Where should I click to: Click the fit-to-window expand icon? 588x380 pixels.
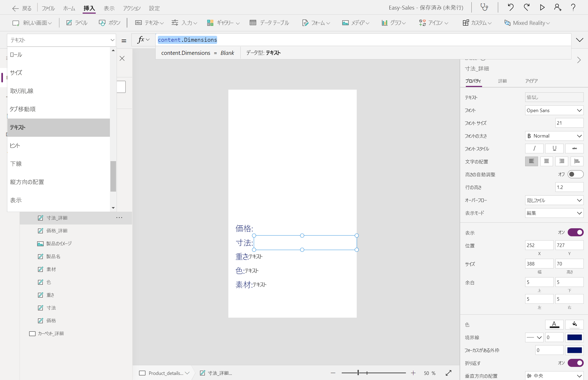[x=448, y=373]
